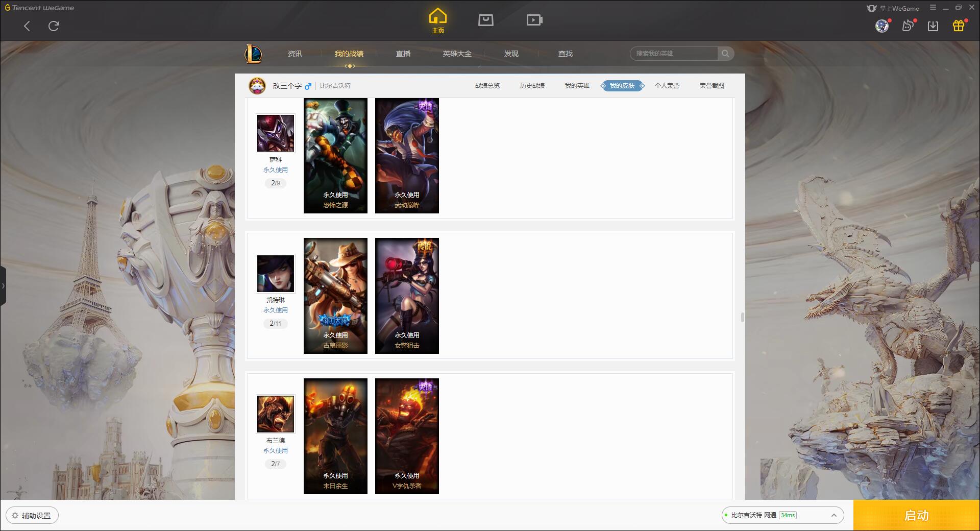Image resolution: width=980 pixels, height=531 pixels.
Task: Click the 比尔吉沃特 server label beside the name
Action: (x=335, y=86)
